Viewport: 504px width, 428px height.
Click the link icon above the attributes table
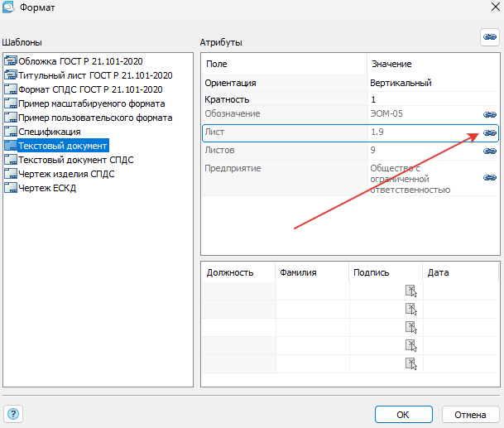point(489,36)
